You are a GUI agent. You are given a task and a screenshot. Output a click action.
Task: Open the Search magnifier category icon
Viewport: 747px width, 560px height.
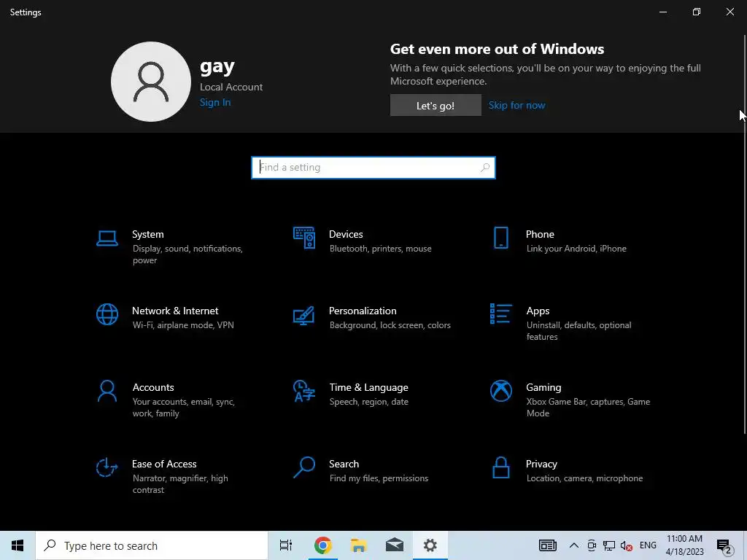click(x=304, y=467)
